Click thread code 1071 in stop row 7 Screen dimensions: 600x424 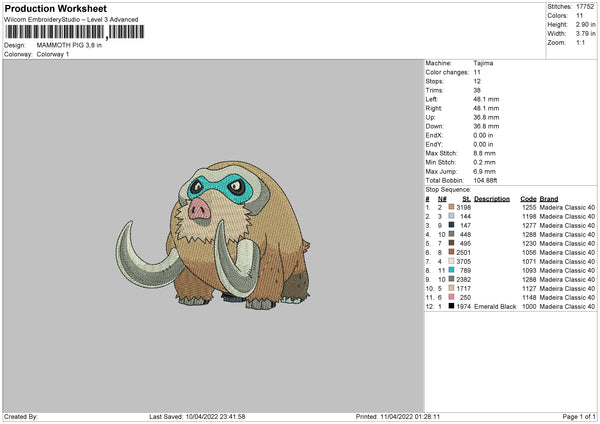(x=529, y=261)
